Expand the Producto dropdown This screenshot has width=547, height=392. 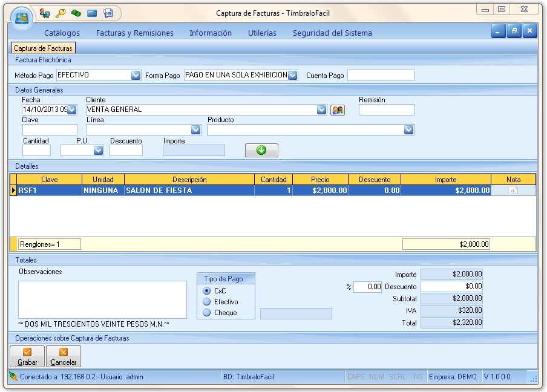click(x=409, y=130)
